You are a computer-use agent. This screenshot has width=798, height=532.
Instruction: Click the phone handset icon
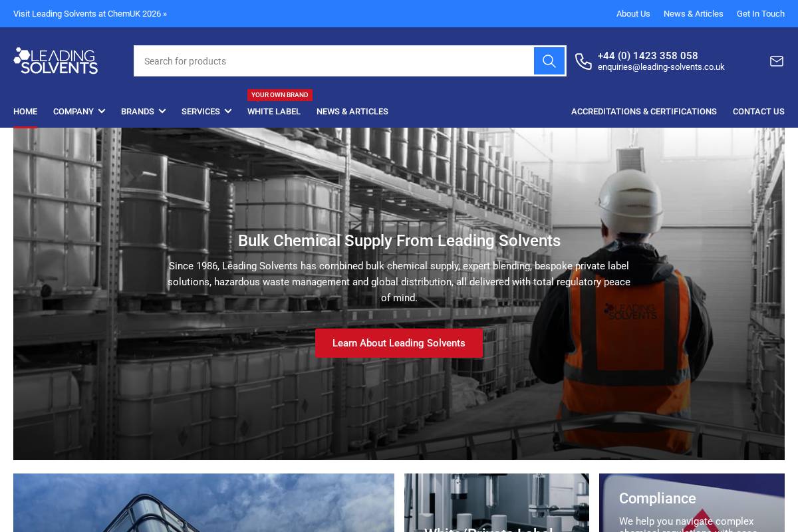point(583,61)
